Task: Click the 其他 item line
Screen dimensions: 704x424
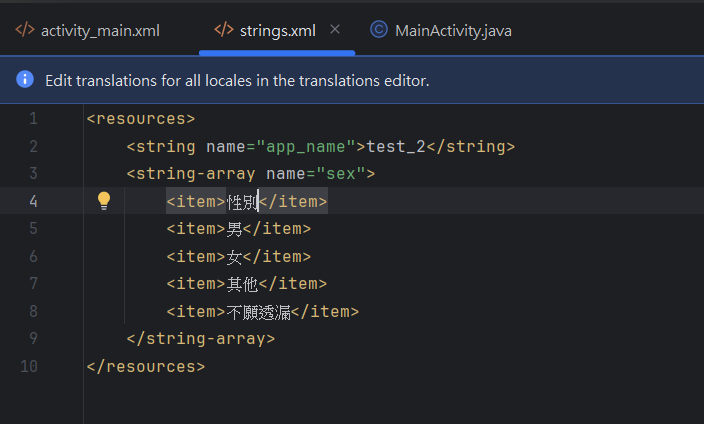Action: (x=243, y=284)
